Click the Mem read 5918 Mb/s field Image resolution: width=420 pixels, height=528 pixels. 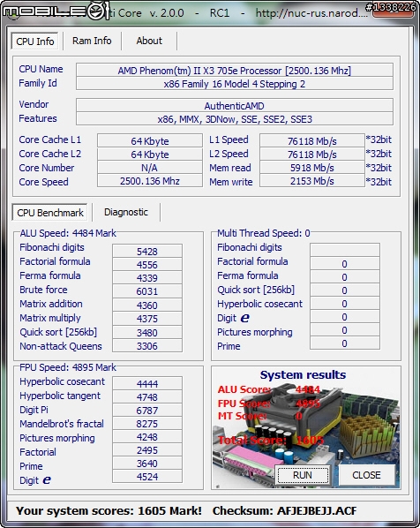point(312,168)
